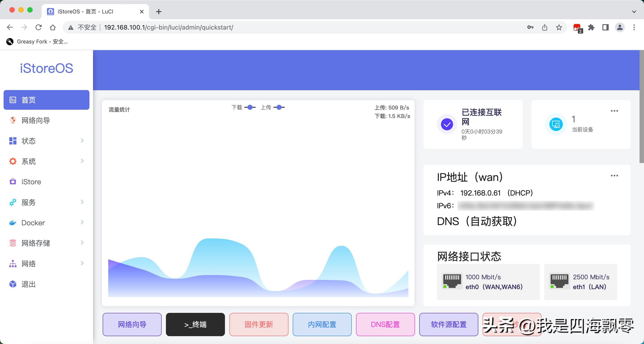
Task: Open the iStore app store page
Action: (x=31, y=182)
